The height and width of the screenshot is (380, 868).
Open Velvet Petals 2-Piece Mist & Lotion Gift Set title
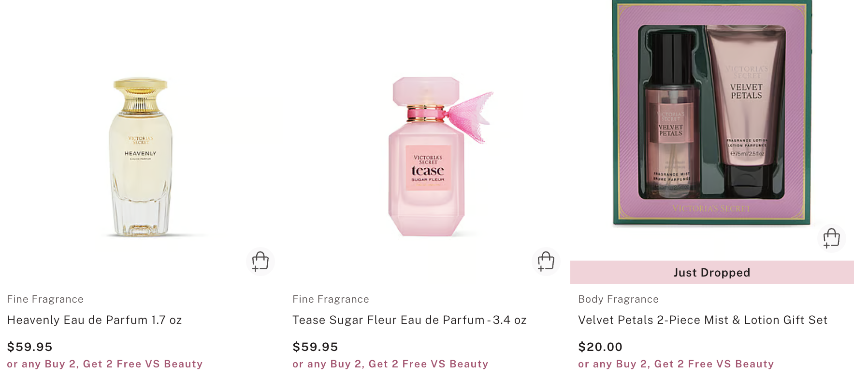coord(703,320)
